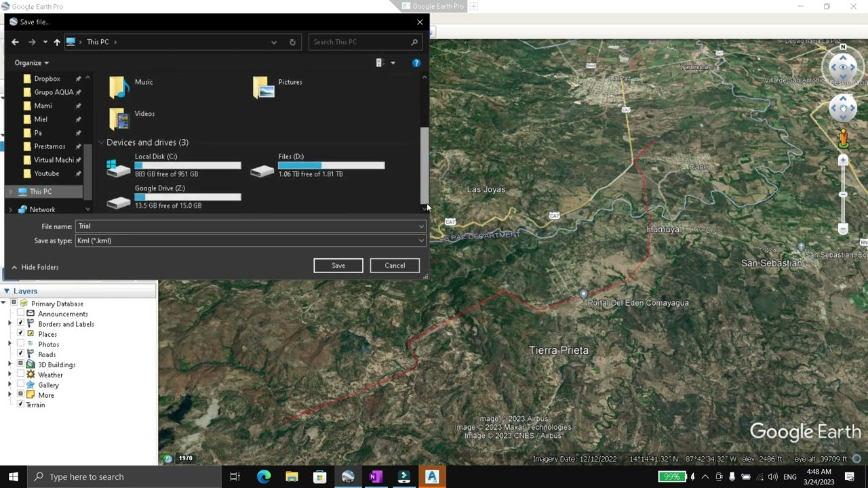
Task: Open the AutoCAD taskbar app
Action: coord(431,476)
